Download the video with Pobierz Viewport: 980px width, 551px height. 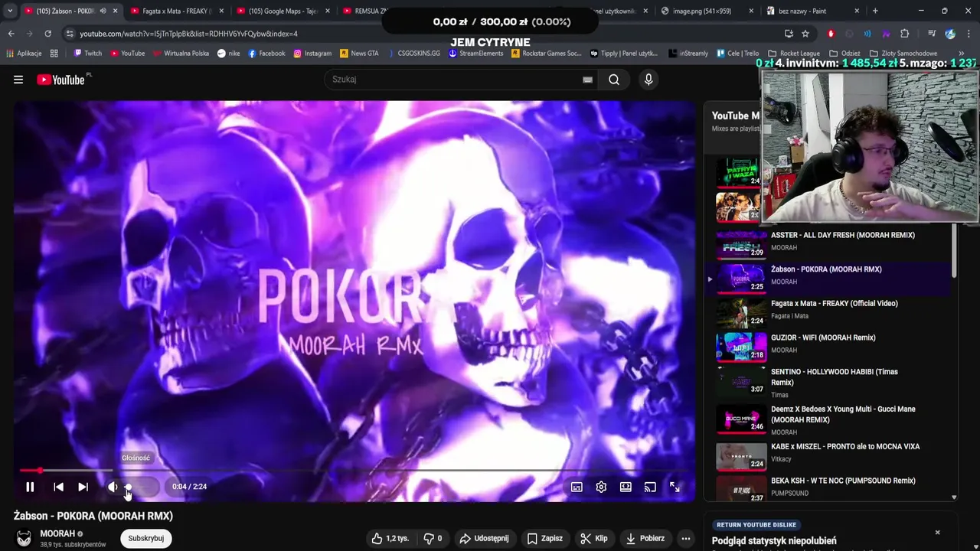tap(645, 538)
